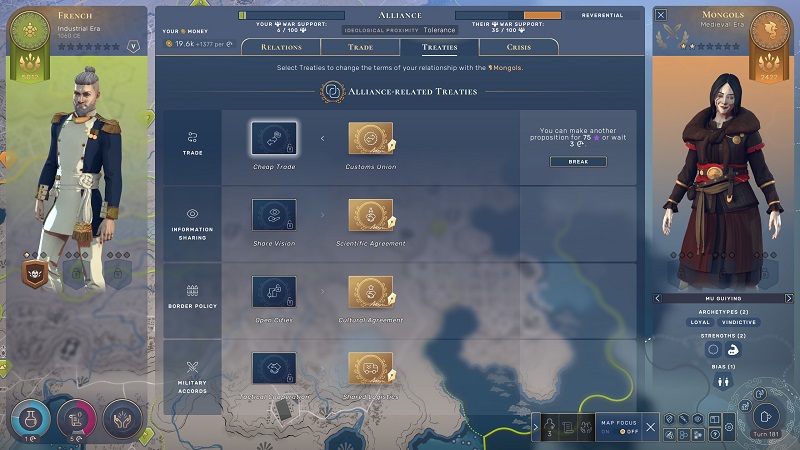Open the religion hands button
Viewport: 800px width, 450px height.
122,419
